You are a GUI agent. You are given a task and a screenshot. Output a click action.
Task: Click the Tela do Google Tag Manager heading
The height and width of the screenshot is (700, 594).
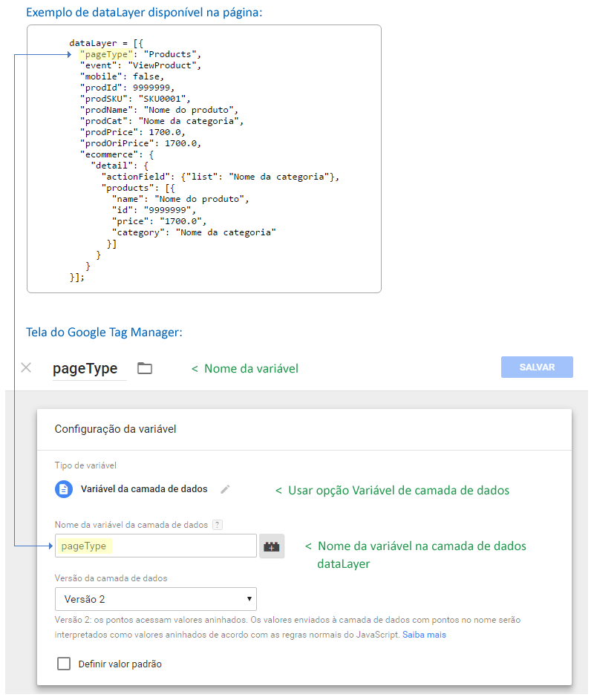pos(104,332)
